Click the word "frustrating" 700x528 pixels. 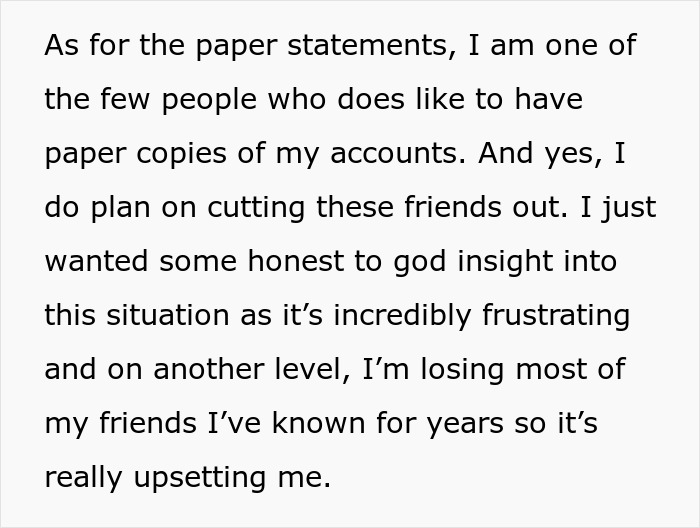point(556,316)
